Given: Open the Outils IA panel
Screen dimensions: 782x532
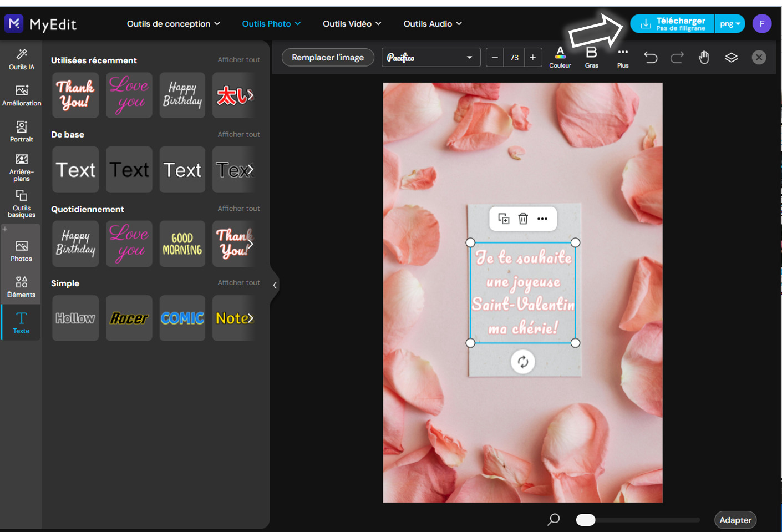Looking at the screenshot, I should pyautogui.click(x=21, y=59).
